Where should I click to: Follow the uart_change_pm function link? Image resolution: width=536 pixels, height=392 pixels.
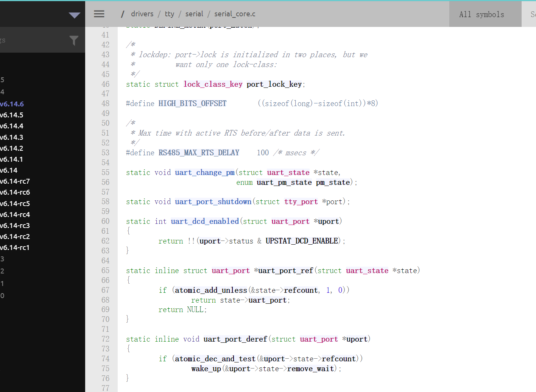(205, 172)
